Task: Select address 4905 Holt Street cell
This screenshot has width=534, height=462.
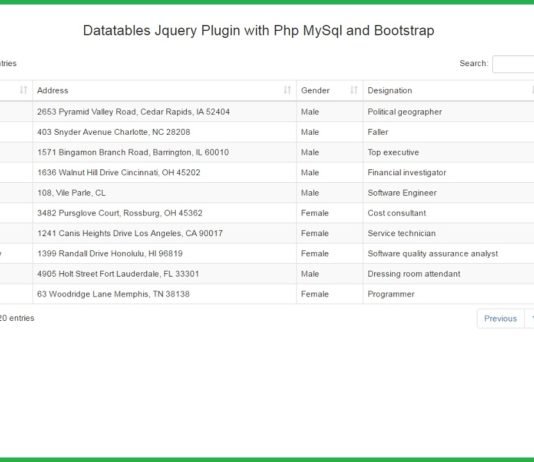Action: pyautogui.click(x=164, y=274)
